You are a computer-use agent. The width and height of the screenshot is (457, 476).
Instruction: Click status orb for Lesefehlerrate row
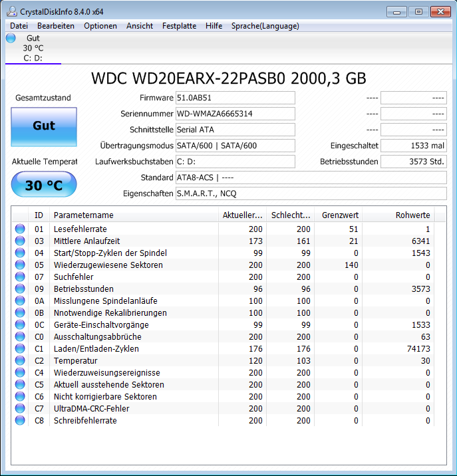pyautogui.click(x=20, y=229)
